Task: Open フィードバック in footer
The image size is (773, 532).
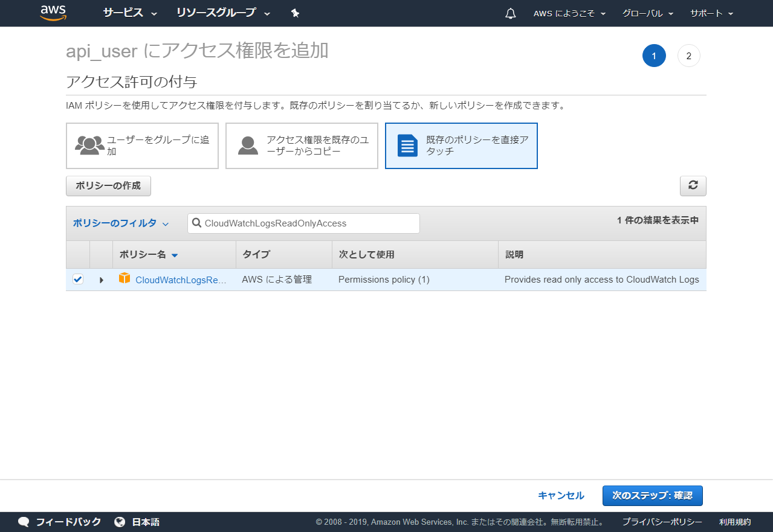Action: tap(68, 522)
